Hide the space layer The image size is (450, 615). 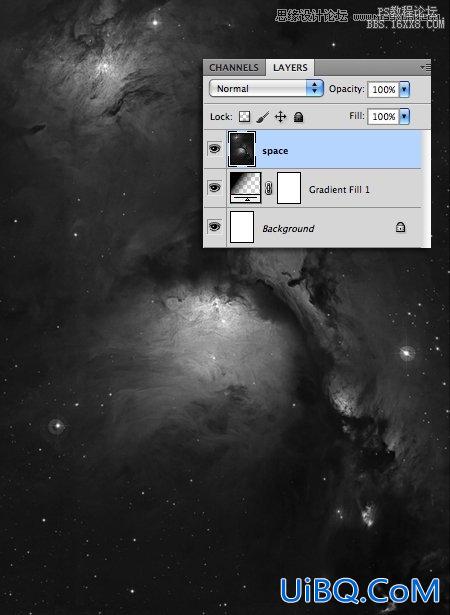(215, 149)
